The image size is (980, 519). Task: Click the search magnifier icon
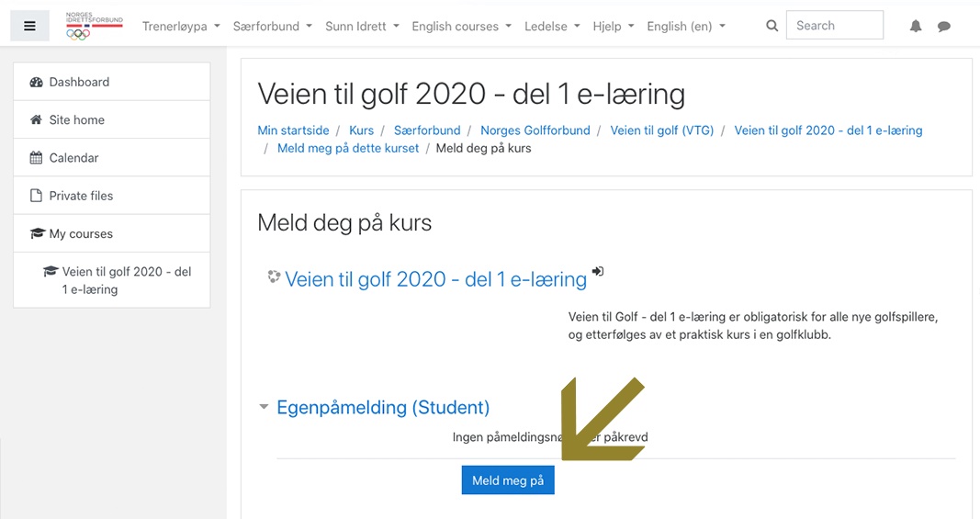click(772, 26)
